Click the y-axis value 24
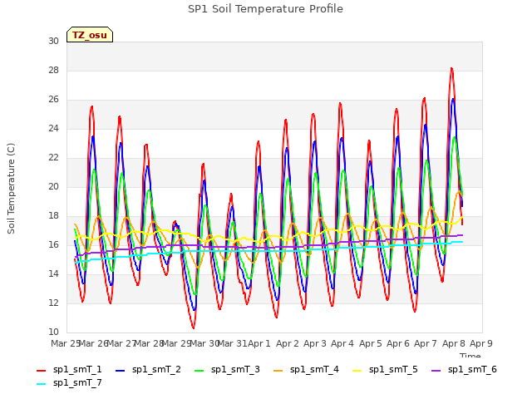532x399 pixels. coord(53,129)
